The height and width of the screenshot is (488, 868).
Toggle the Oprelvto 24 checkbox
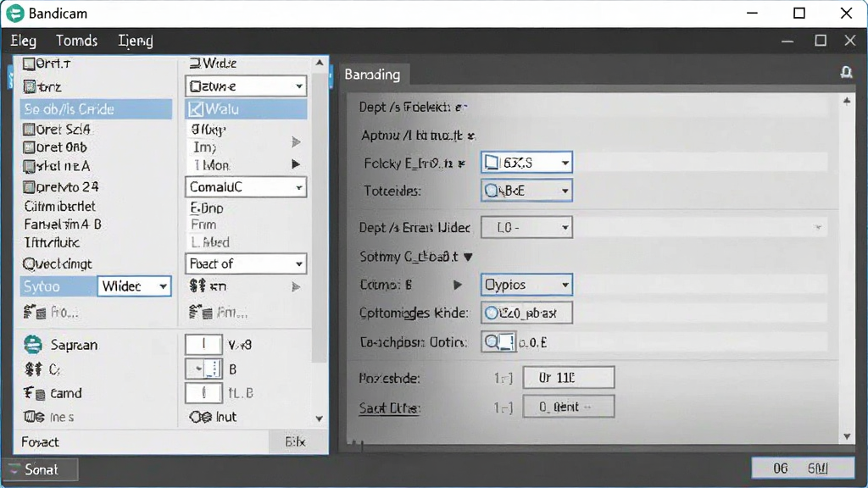(x=29, y=187)
